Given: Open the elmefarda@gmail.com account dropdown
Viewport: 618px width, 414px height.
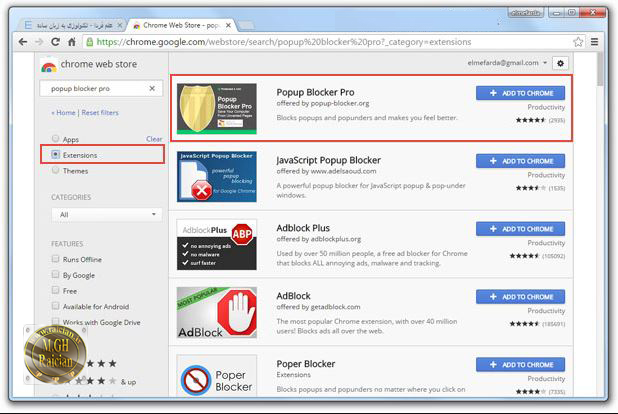Looking at the screenshot, I should (507, 63).
